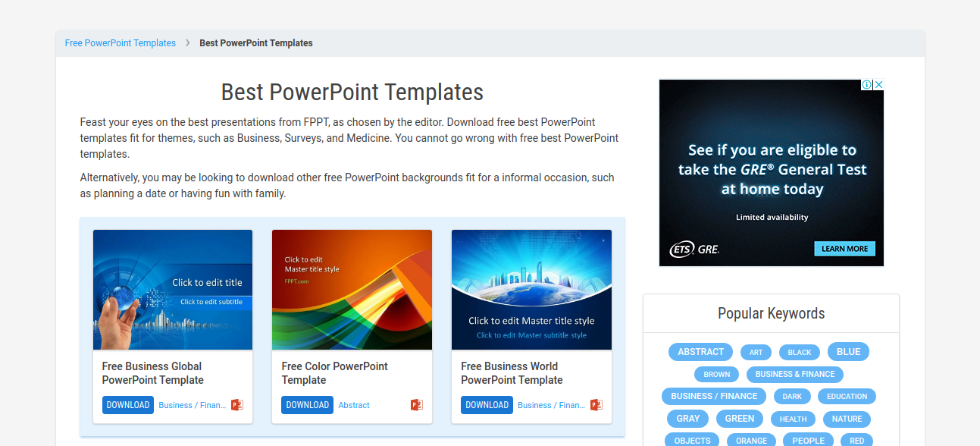Open the Free Business Global template thumbnail
Screen dimensions: 980x446
tap(173, 290)
